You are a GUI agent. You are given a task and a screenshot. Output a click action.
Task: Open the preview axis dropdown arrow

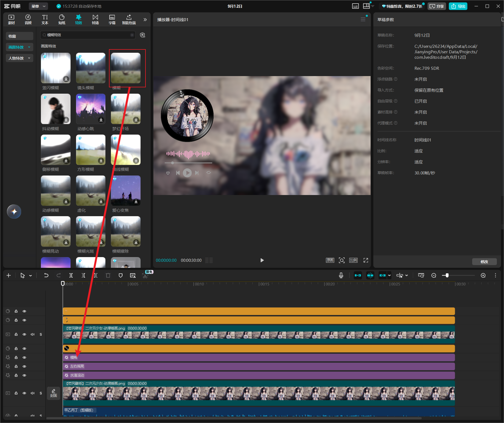[x=407, y=275]
